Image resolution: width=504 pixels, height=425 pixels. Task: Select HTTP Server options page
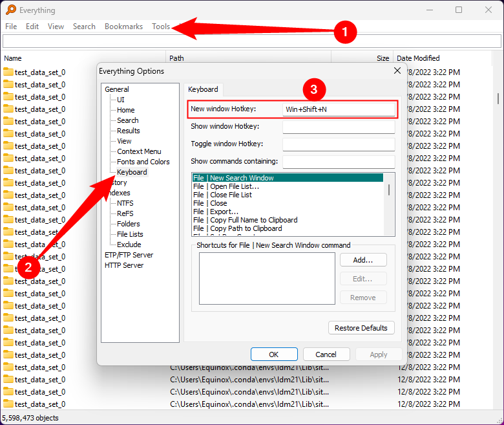click(123, 265)
